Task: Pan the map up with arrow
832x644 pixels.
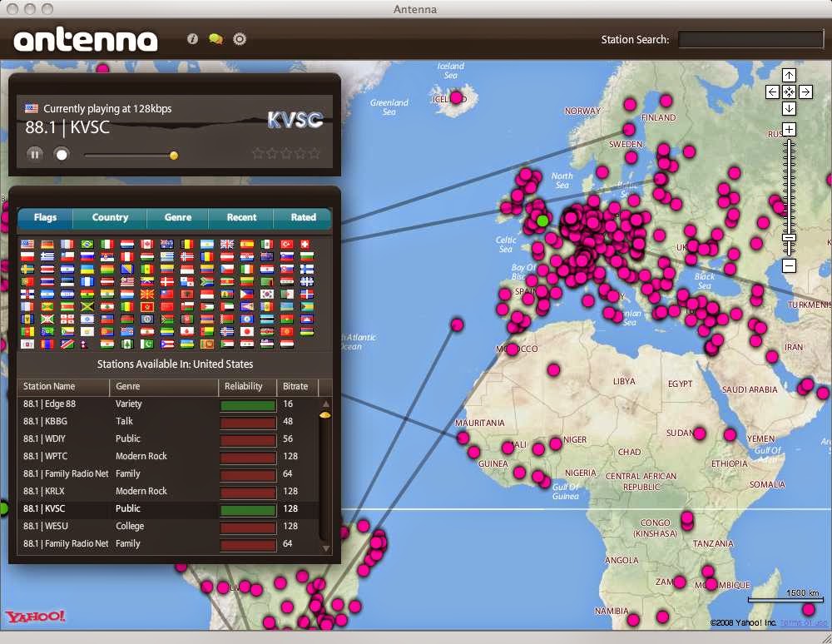Action: [789, 76]
